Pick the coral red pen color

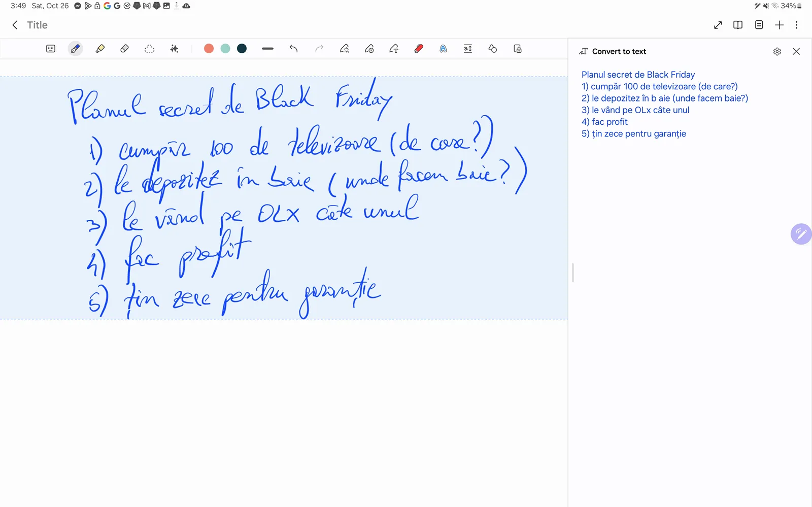pos(209,48)
